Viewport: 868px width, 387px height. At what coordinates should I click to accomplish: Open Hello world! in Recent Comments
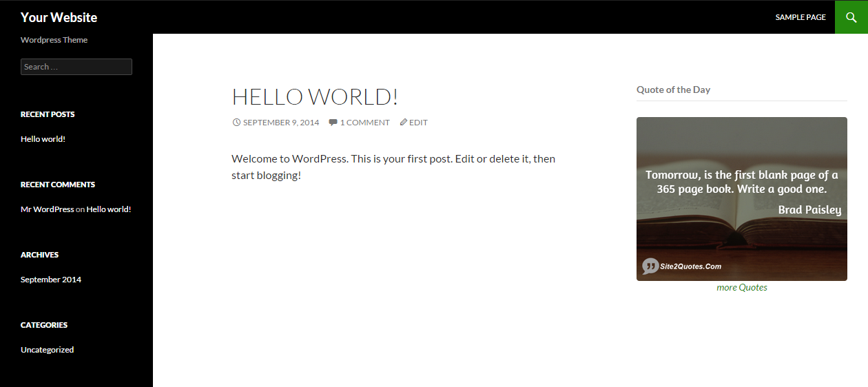tap(108, 209)
